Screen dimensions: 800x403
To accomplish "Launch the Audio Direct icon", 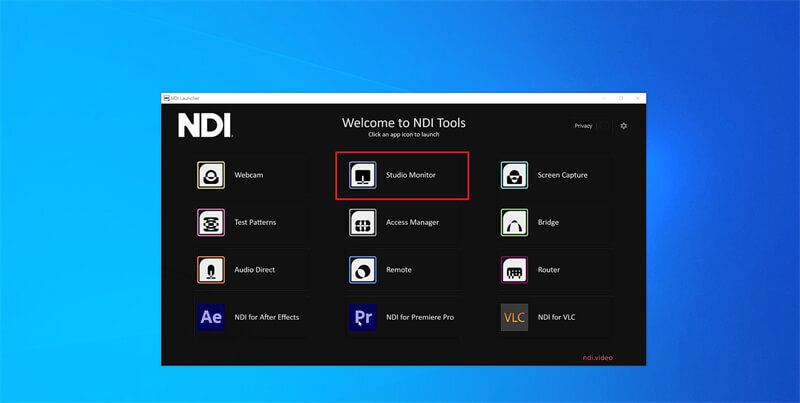I will tap(211, 270).
